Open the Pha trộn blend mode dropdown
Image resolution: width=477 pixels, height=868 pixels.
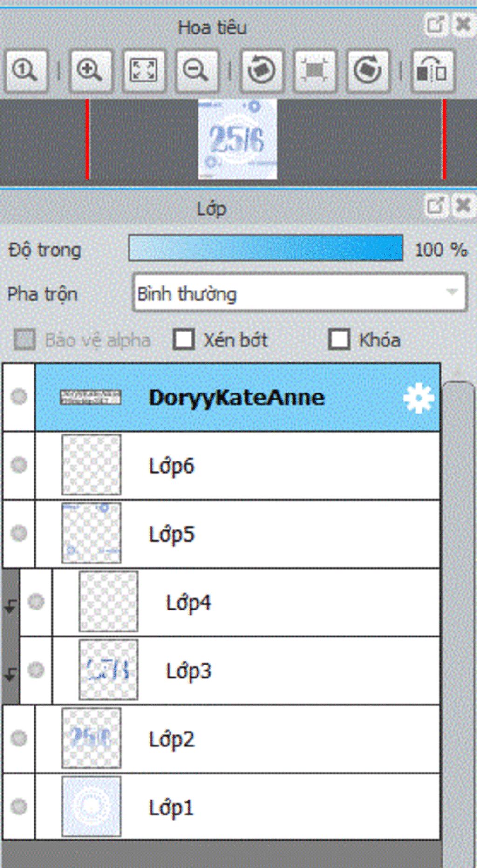(300, 293)
